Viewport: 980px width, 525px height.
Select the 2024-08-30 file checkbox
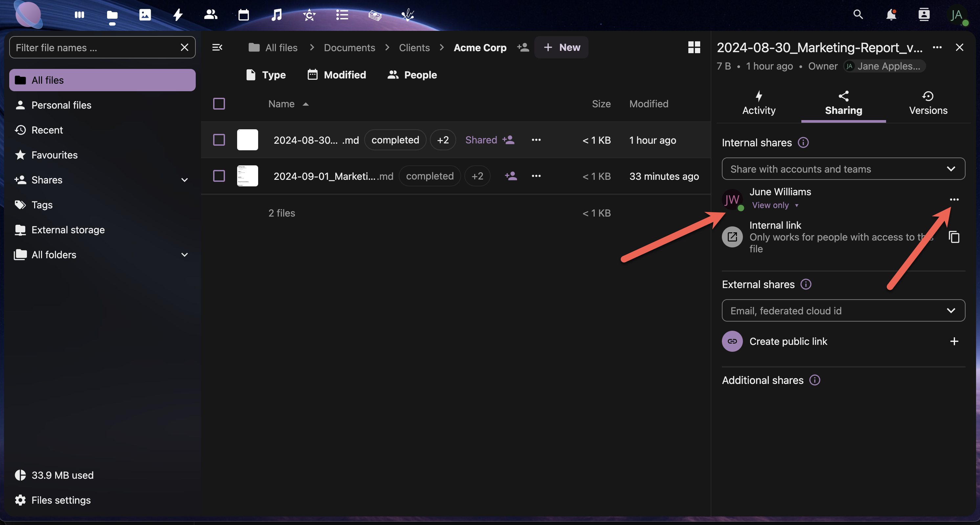coord(219,140)
